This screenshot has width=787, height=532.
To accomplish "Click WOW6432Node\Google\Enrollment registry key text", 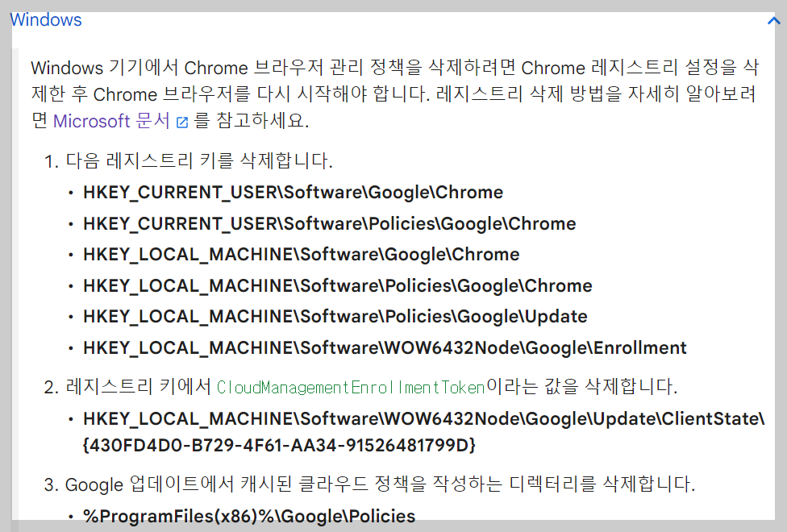I will (385, 347).
